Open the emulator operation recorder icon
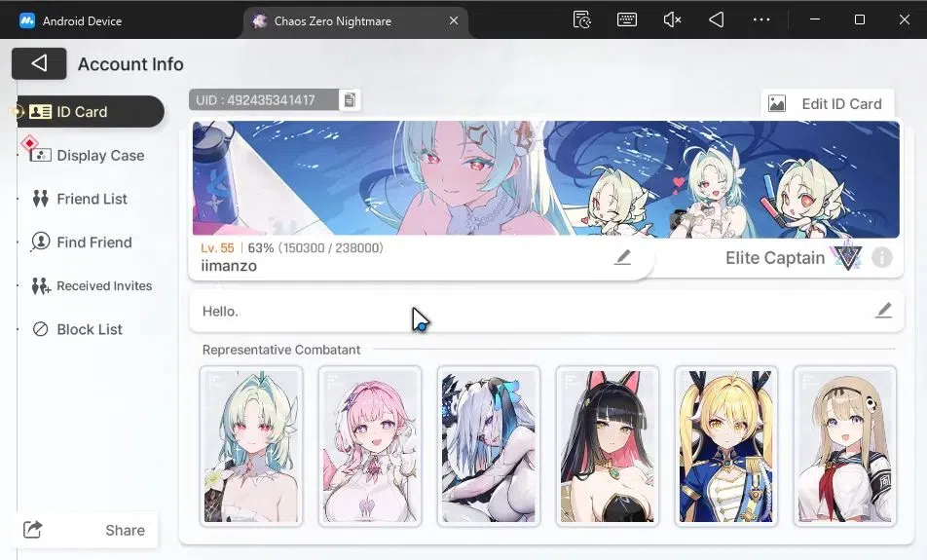Image resolution: width=927 pixels, height=560 pixels. point(581,19)
